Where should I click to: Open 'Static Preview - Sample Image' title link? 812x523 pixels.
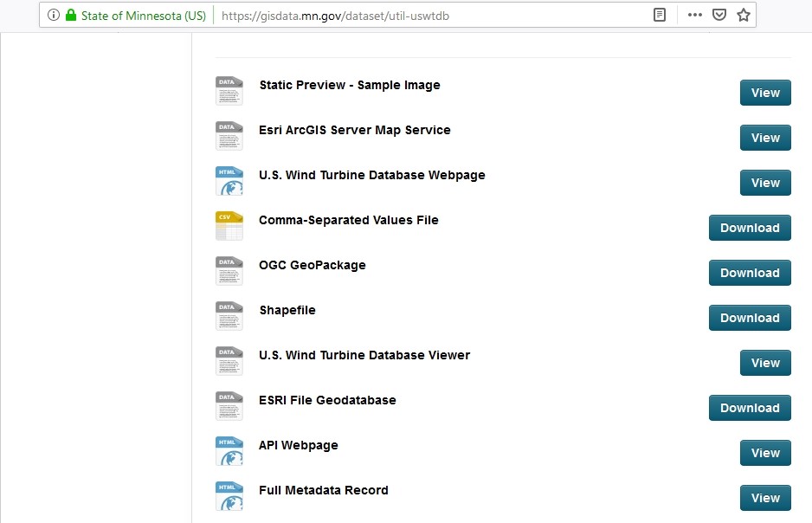coord(350,85)
